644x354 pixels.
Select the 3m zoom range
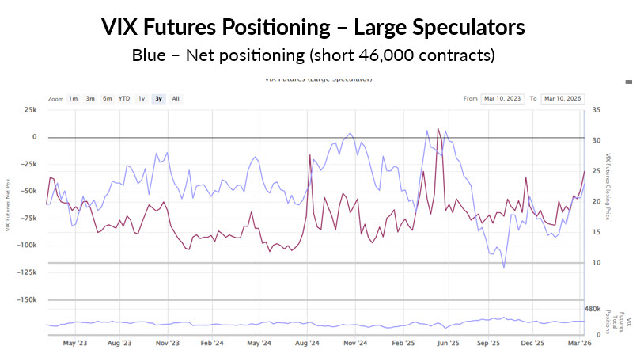coord(90,99)
